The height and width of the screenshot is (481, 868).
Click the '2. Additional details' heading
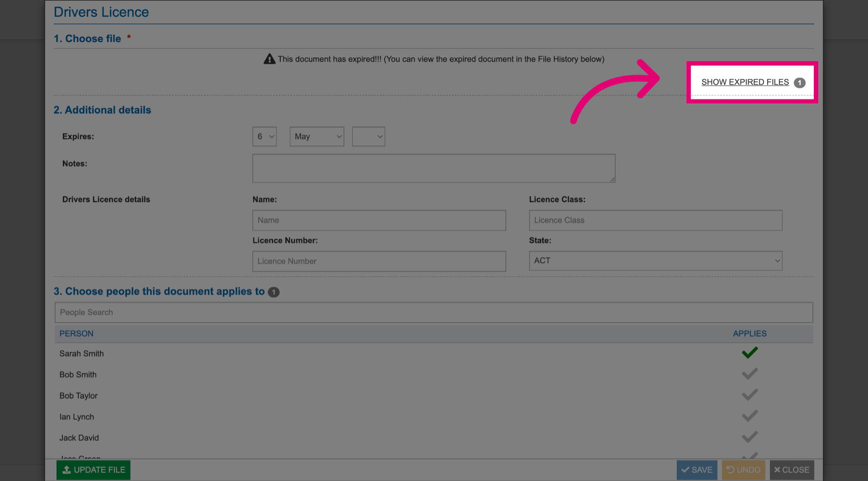102,110
